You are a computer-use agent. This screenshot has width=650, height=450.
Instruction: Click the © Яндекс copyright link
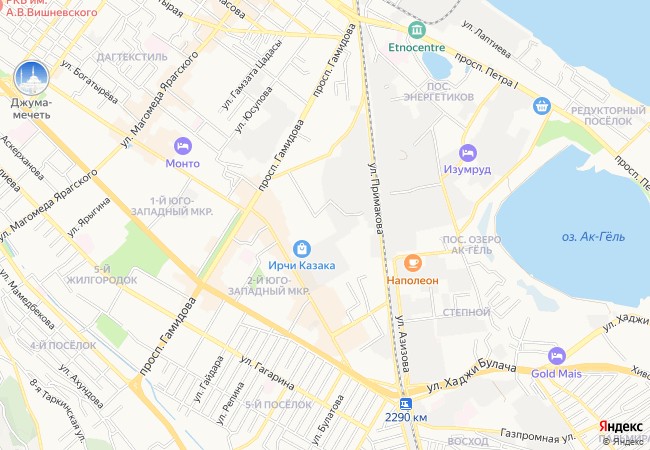626,442
